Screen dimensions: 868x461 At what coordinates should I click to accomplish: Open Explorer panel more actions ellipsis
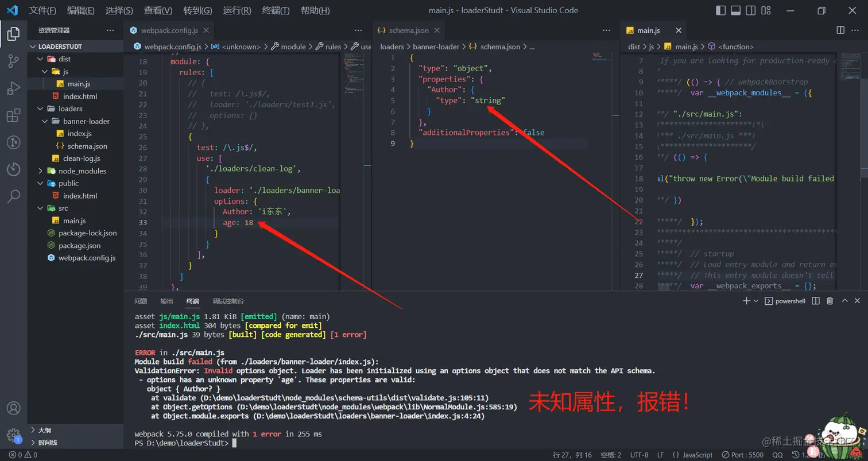(110, 30)
